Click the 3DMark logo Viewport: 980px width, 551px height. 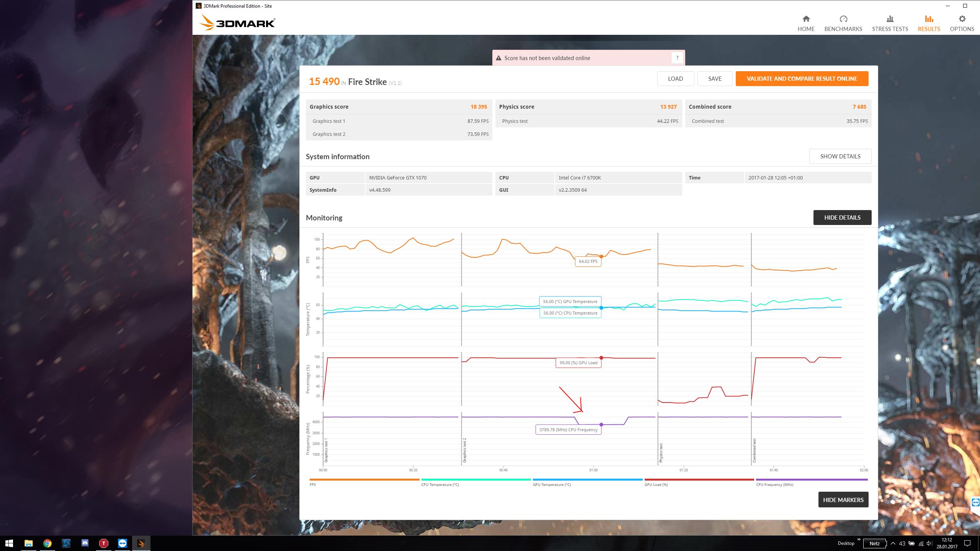click(237, 22)
